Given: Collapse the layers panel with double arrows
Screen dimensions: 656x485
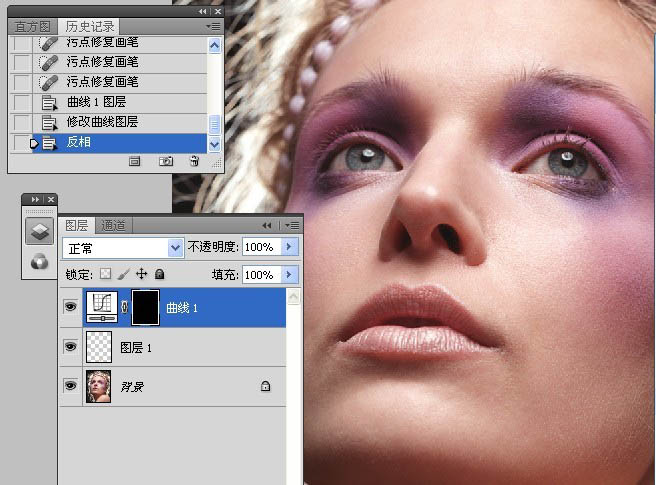Looking at the screenshot, I should [x=267, y=226].
